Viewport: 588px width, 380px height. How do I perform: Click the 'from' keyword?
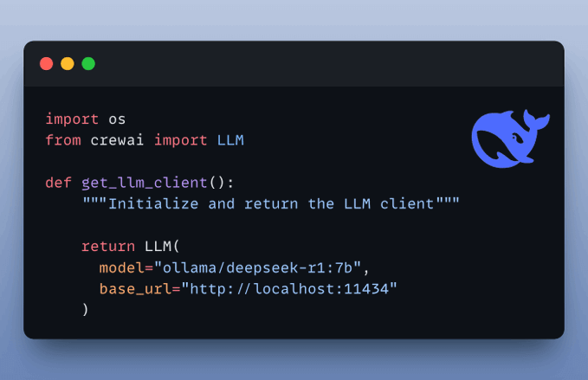63,140
